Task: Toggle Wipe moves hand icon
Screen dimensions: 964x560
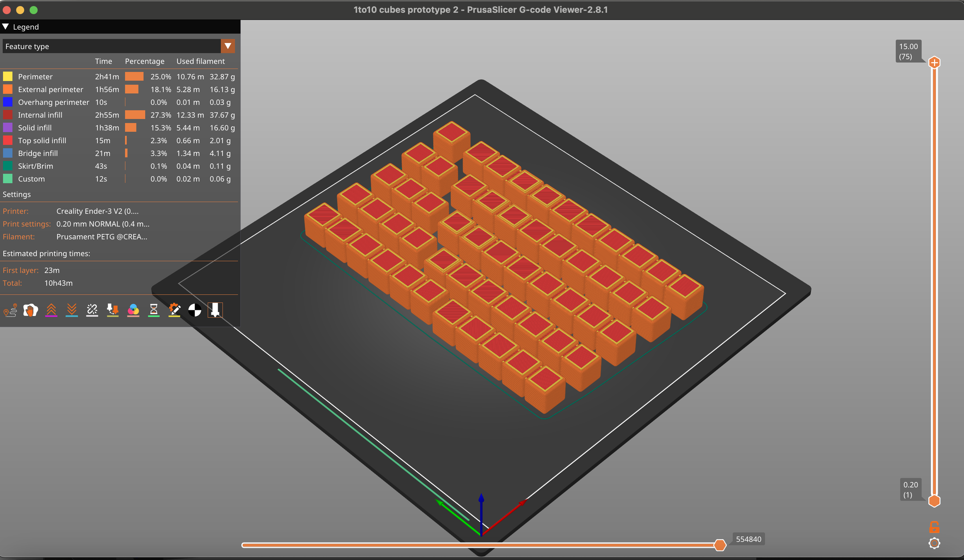Action: (x=31, y=310)
